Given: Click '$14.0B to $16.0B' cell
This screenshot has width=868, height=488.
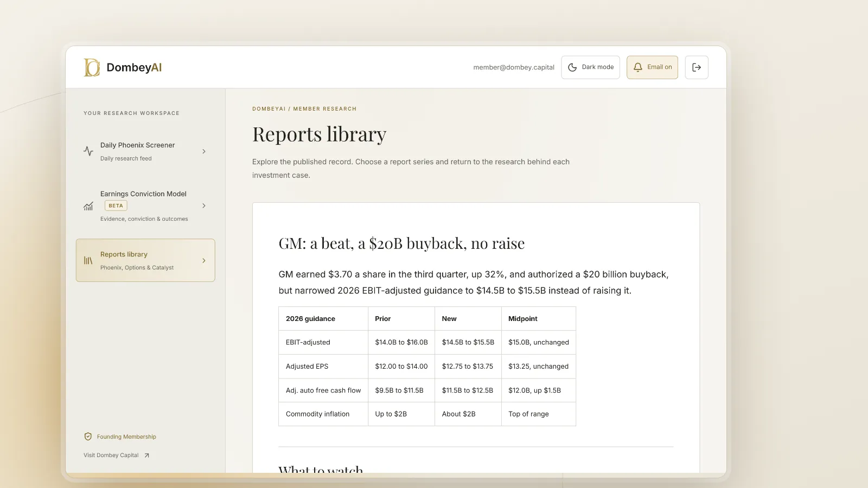Looking at the screenshot, I should pos(401,343).
